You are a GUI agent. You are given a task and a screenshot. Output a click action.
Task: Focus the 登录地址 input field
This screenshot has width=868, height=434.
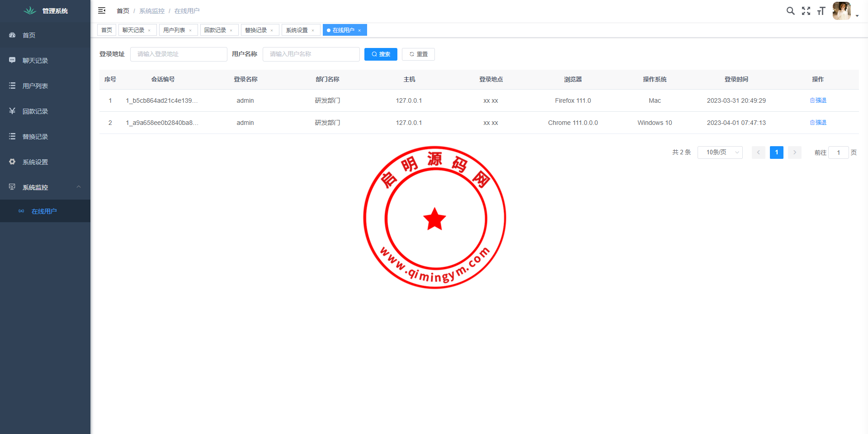point(179,54)
